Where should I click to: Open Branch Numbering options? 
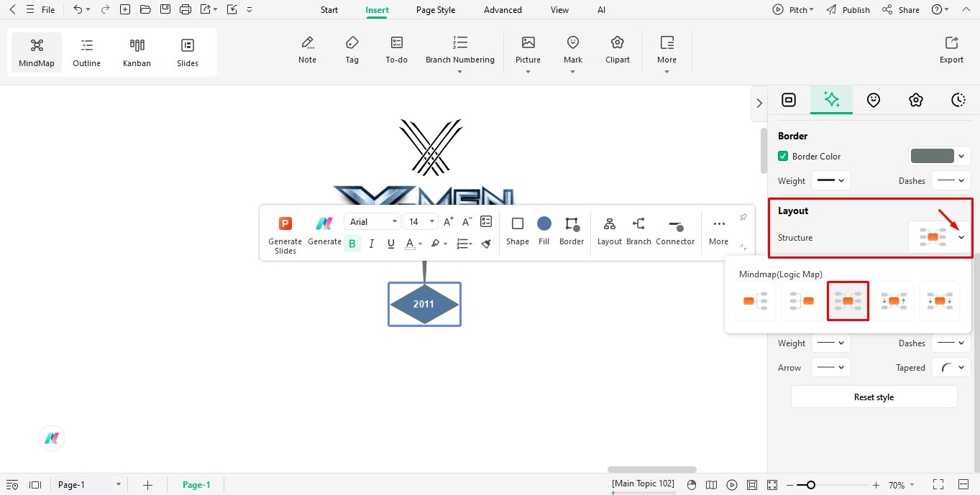(x=460, y=54)
